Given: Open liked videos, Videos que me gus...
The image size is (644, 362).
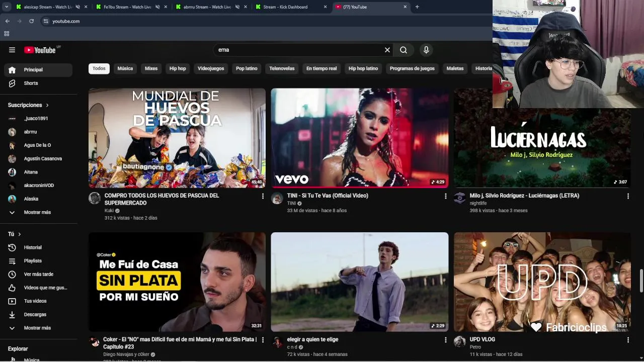Looking at the screenshot, I should 38,288.
